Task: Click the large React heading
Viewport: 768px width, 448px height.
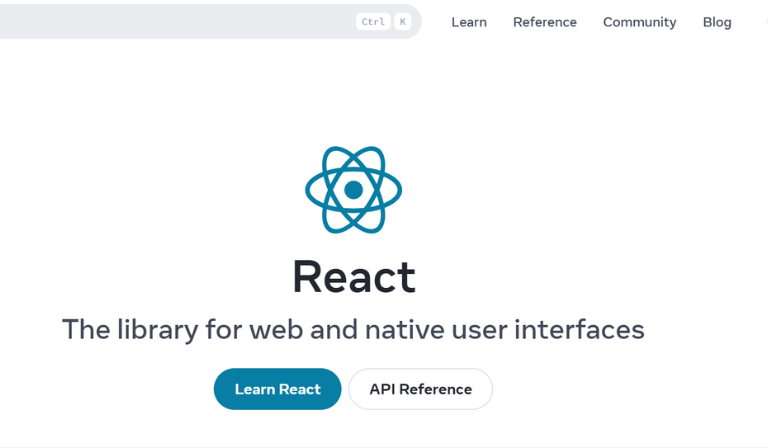Action: point(354,277)
